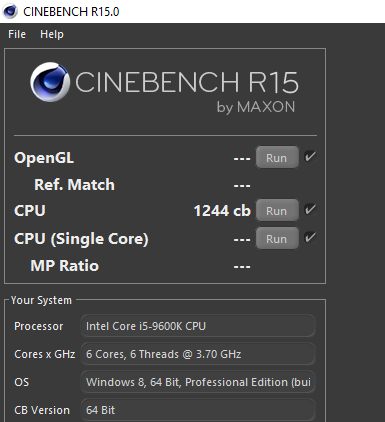
Task: Select the CB Version field showing 64 Bit
Action: click(x=198, y=410)
